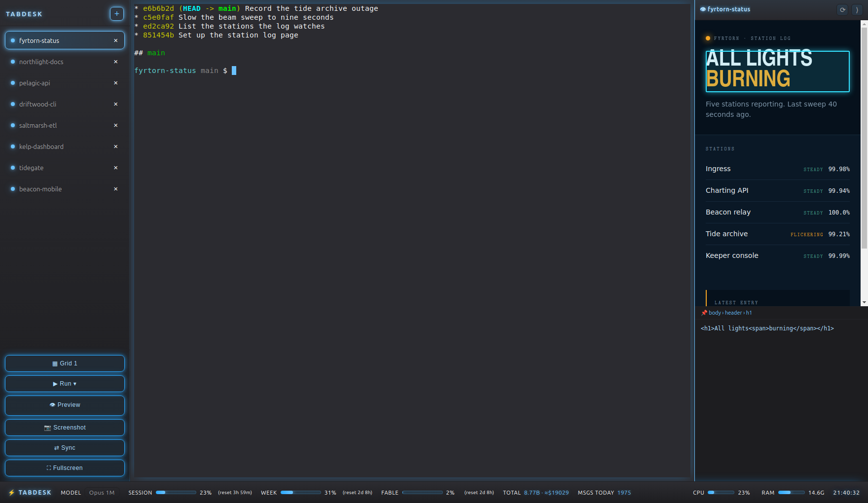Select body in the element breadcrumb

[x=715, y=313]
